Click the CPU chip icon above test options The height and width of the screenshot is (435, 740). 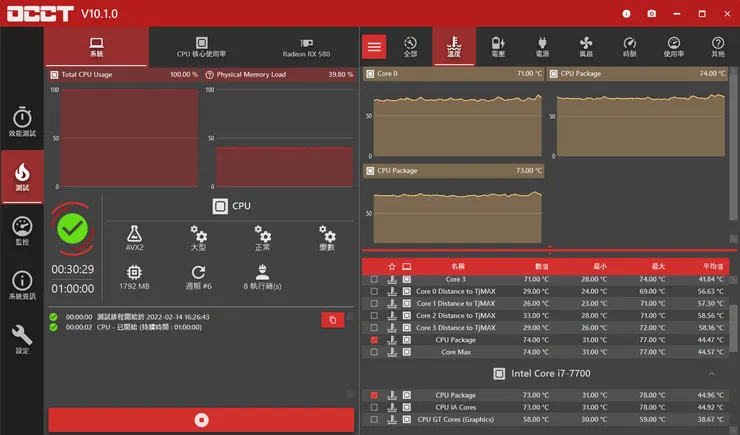220,206
